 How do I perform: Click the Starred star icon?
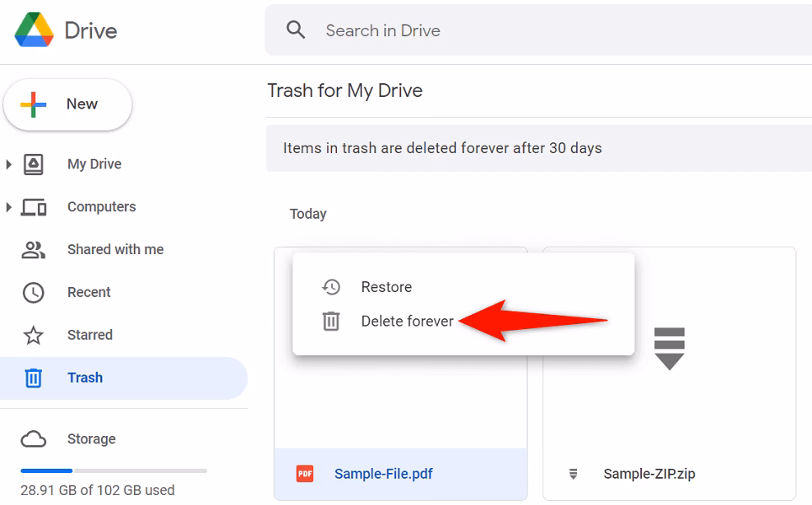[x=32, y=335]
